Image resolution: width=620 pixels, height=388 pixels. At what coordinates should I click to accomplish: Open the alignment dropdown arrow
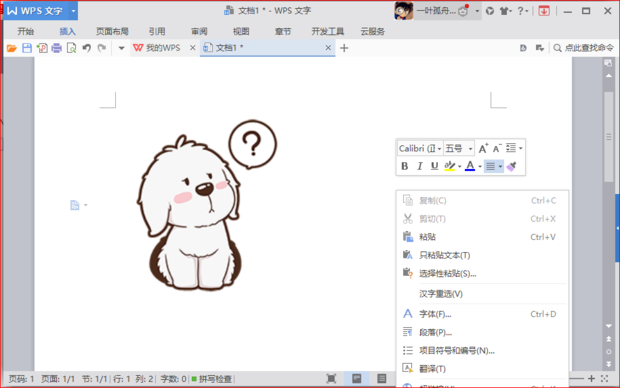tap(500, 167)
